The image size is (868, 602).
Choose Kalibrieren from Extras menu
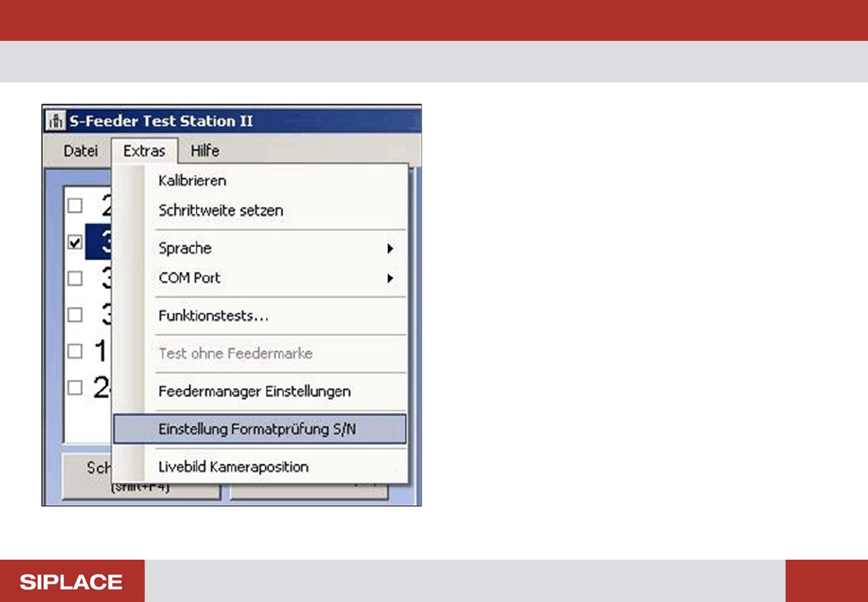point(260,180)
